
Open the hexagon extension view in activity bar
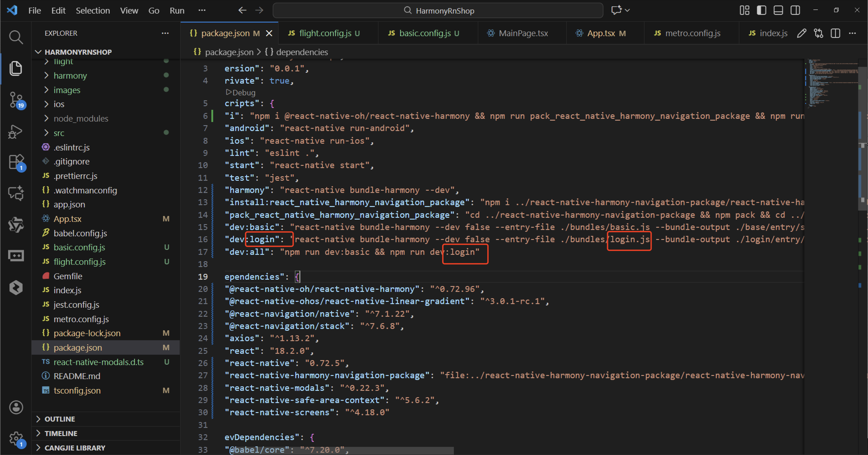point(16,288)
